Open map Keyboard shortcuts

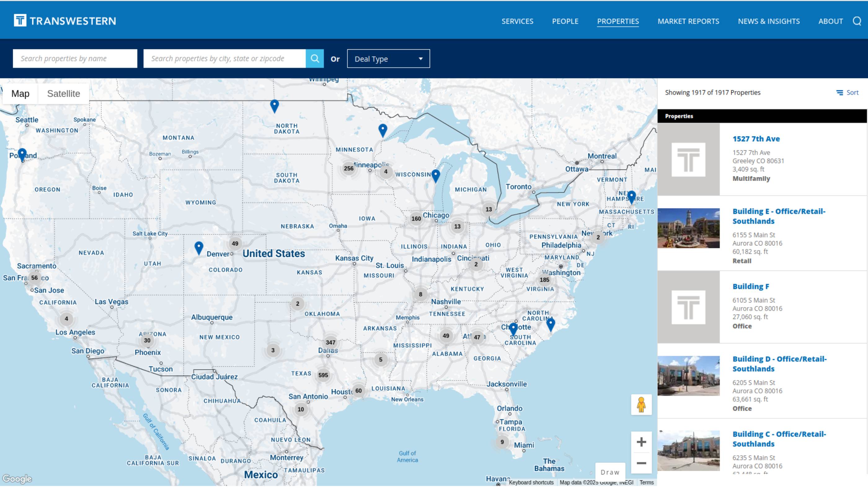click(531, 482)
